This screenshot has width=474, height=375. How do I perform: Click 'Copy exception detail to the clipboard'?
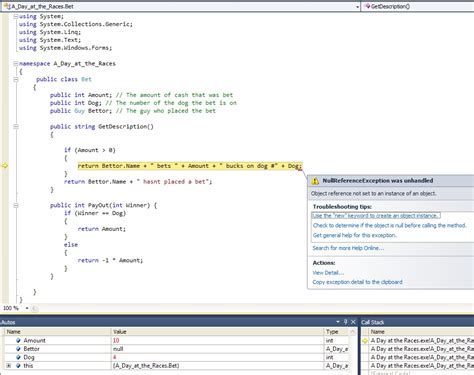click(x=357, y=282)
